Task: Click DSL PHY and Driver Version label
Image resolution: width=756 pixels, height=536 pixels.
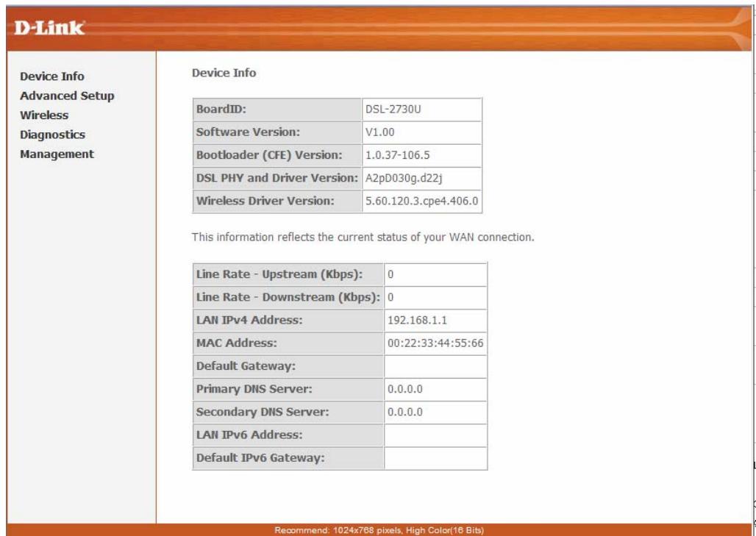Action: click(277, 178)
